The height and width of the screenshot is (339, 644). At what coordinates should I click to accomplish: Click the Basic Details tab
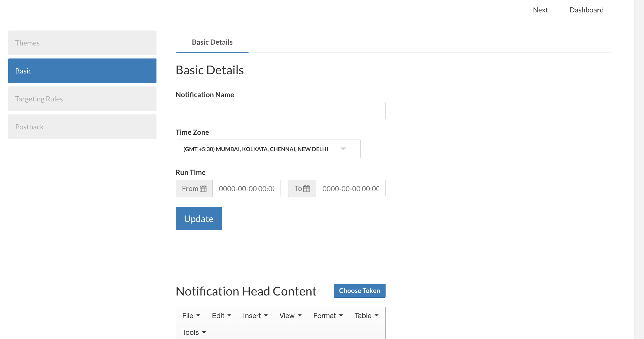(x=212, y=42)
